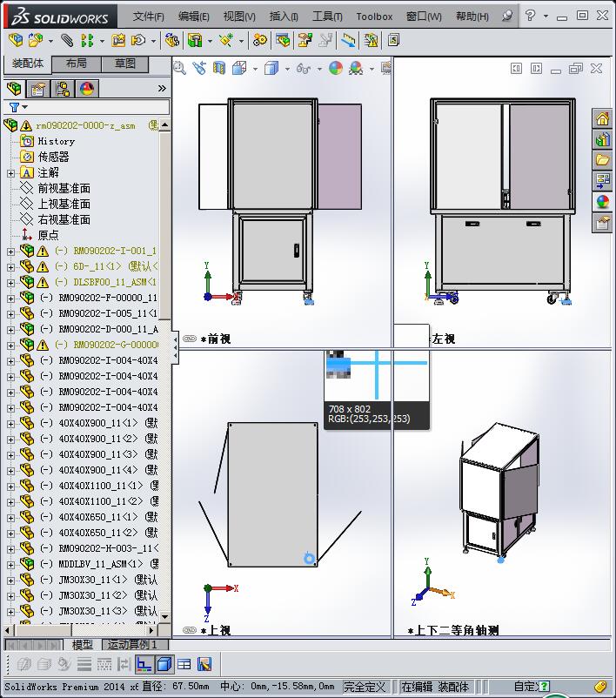This screenshot has height=698, width=616.
Task: Click the Previous View icon
Action: [x=199, y=68]
